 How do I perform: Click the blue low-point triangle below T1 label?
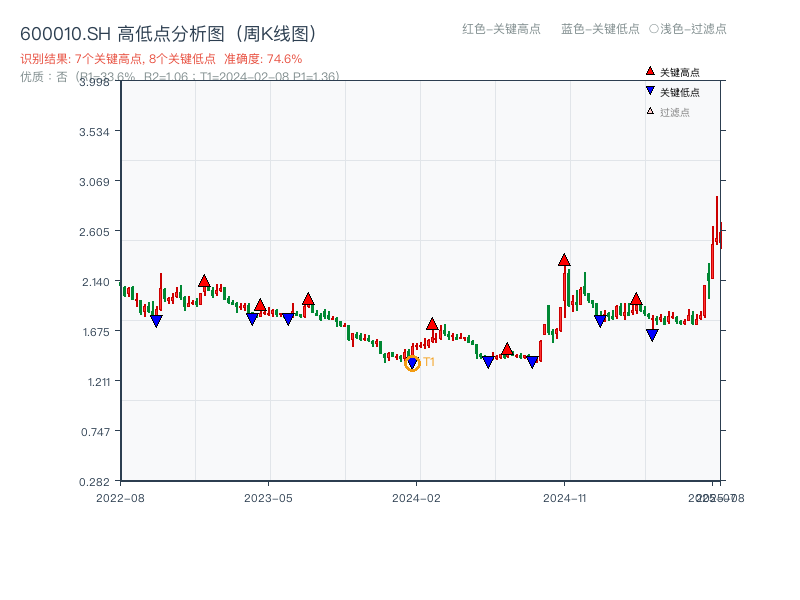tap(411, 364)
